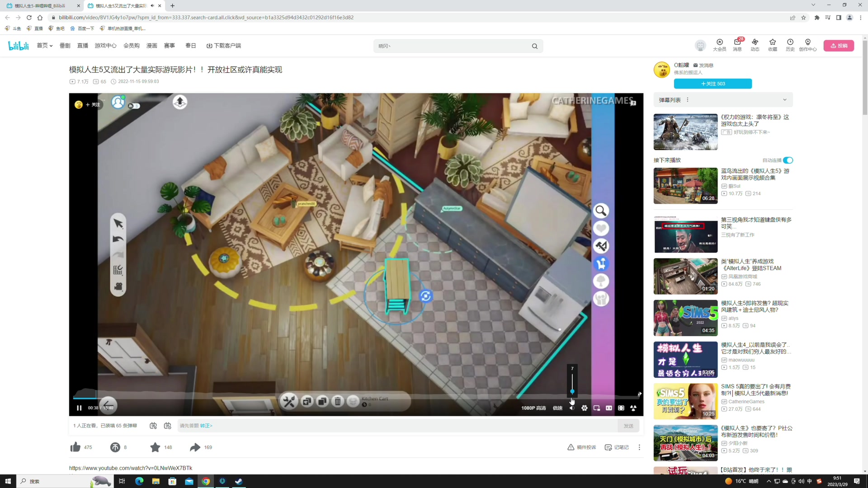Open 赛事 in the navigation bar
Image resolution: width=868 pixels, height=488 pixels.
(x=170, y=46)
